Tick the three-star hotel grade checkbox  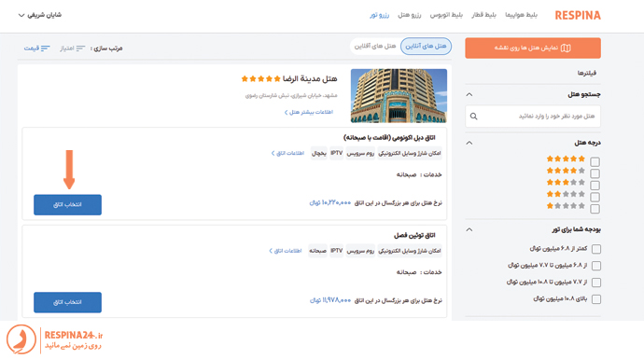click(x=595, y=186)
